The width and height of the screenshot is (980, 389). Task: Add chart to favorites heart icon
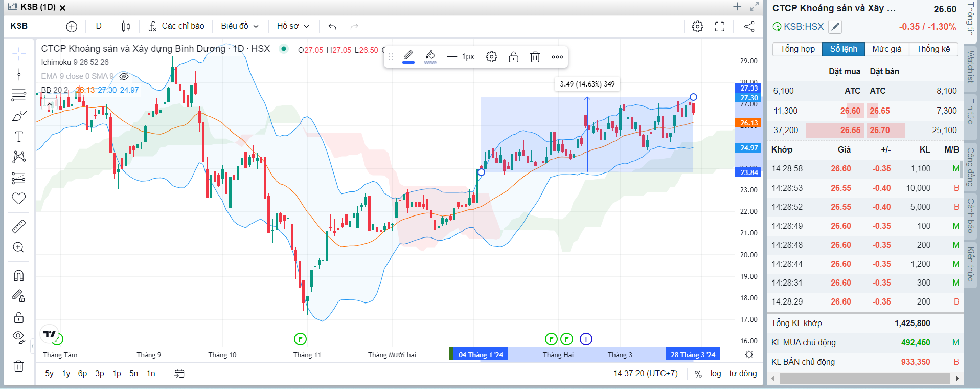pyautogui.click(x=19, y=198)
